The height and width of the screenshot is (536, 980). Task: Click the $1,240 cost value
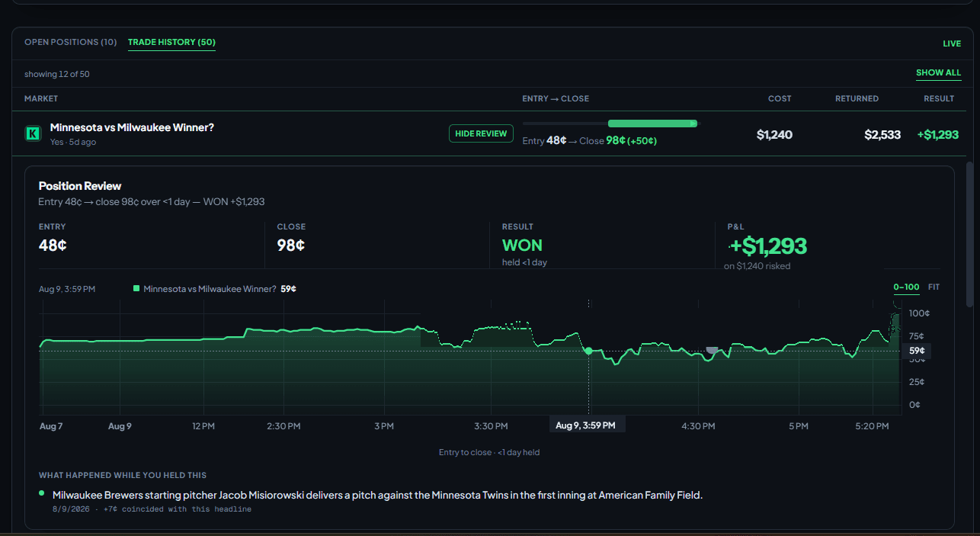(x=774, y=135)
